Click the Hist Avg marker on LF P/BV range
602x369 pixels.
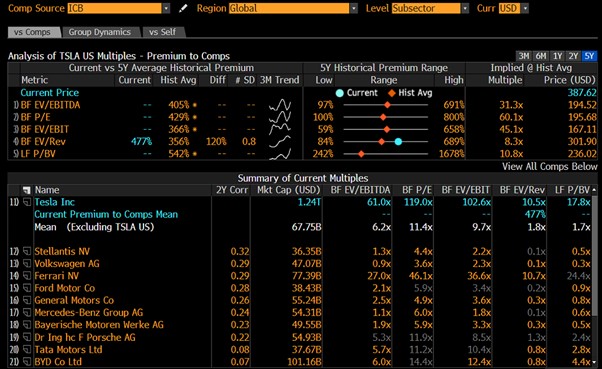[361, 154]
